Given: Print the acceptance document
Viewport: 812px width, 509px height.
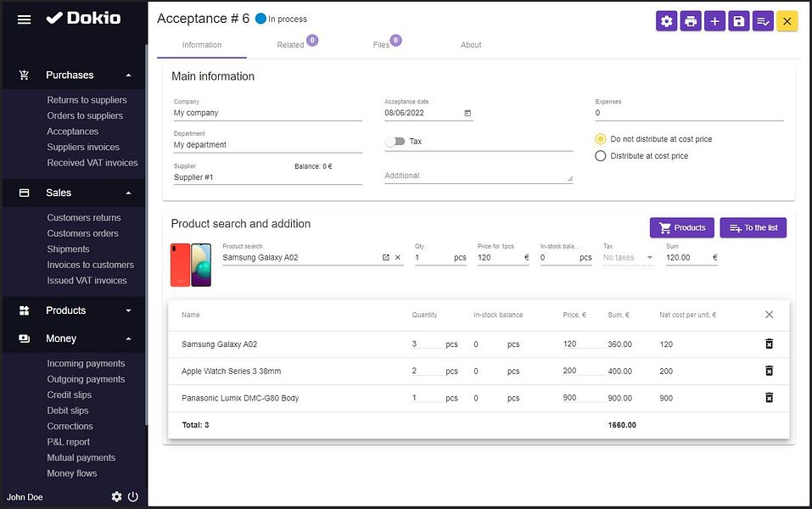Looking at the screenshot, I should click(x=691, y=21).
